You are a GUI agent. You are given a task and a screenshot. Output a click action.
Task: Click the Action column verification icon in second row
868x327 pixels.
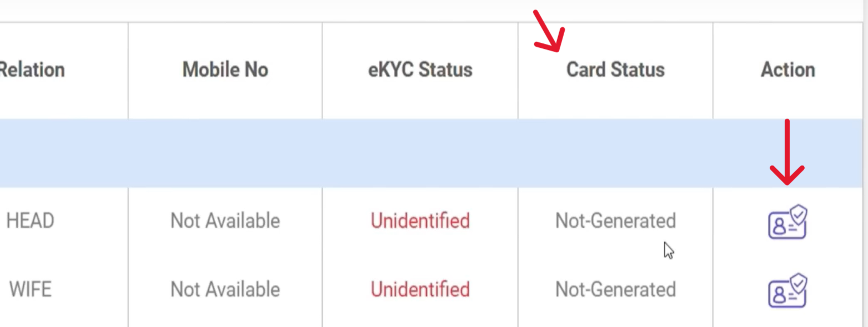(x=787, y=289)
